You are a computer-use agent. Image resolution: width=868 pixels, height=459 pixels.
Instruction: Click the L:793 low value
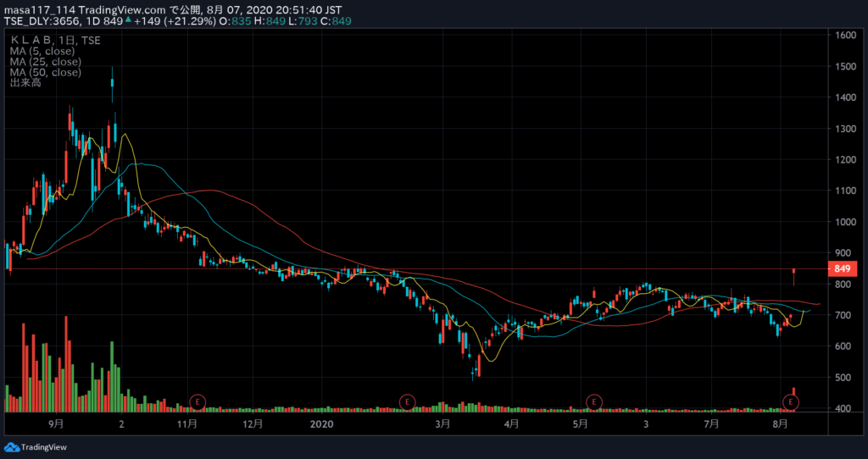coord(303,21)
